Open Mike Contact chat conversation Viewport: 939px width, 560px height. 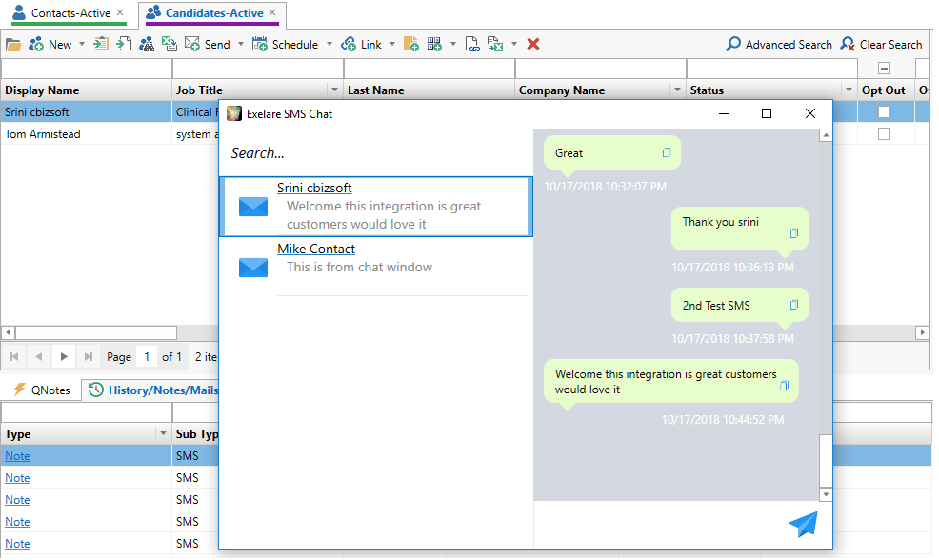(x=376, y=267)
